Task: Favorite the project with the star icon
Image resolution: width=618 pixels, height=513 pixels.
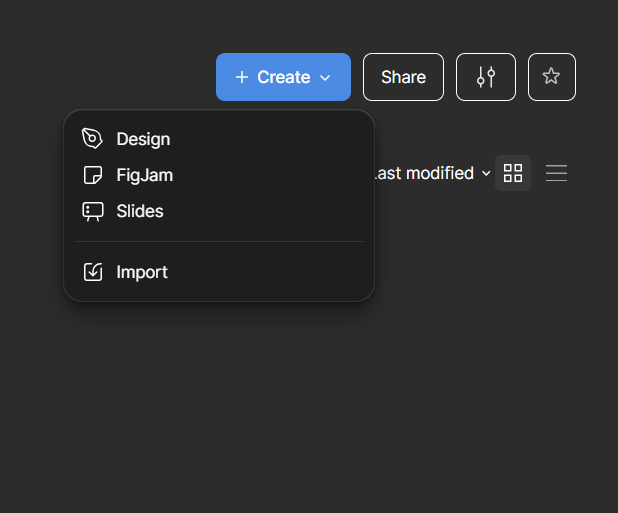Action: coord(551,77)
